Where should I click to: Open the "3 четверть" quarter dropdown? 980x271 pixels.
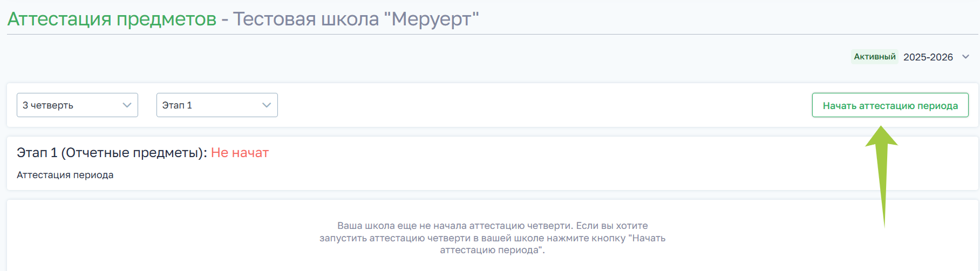click(77, 105)
